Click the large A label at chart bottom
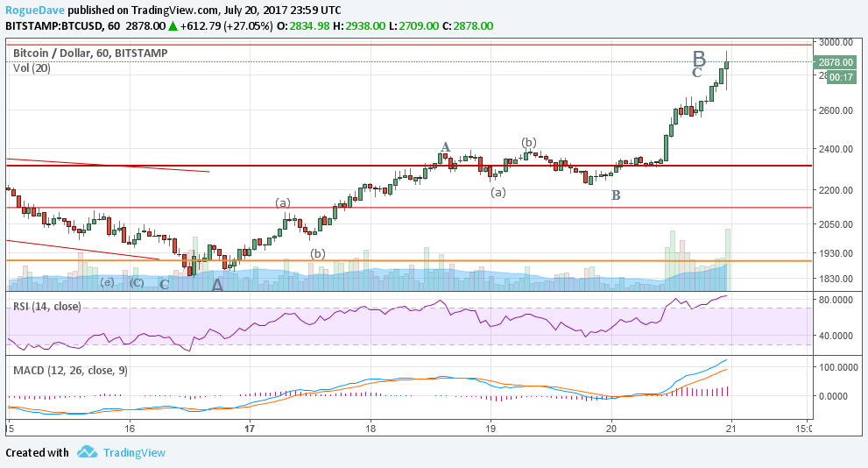Screen dimensions: 868x468 217,285
